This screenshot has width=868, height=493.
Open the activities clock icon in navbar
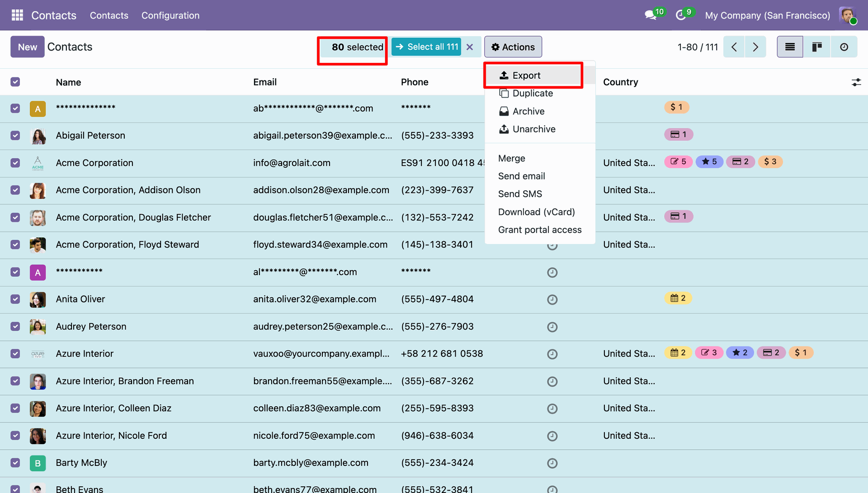[x=681, y=15]
